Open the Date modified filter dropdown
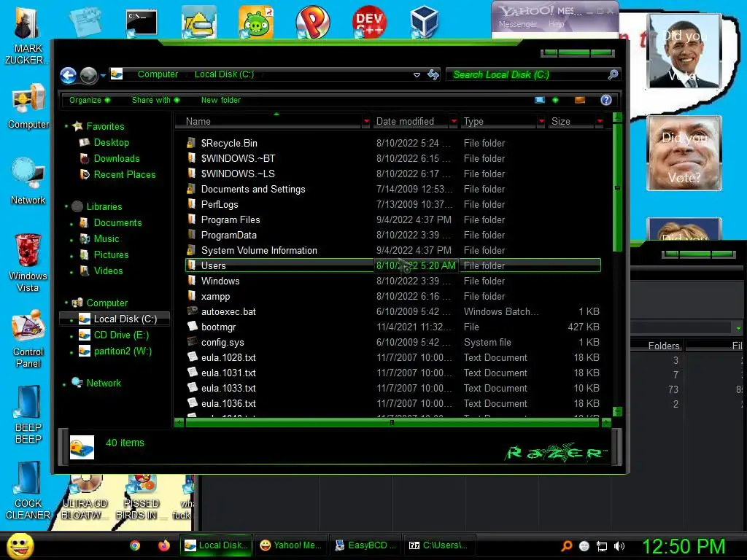 (x=454, y=122)
